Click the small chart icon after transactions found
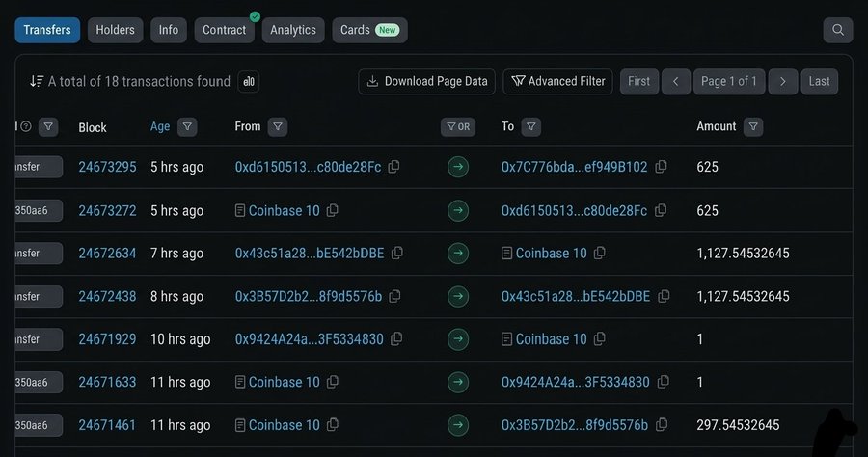This screenshot has width=868, height=457. pos(249,82)
